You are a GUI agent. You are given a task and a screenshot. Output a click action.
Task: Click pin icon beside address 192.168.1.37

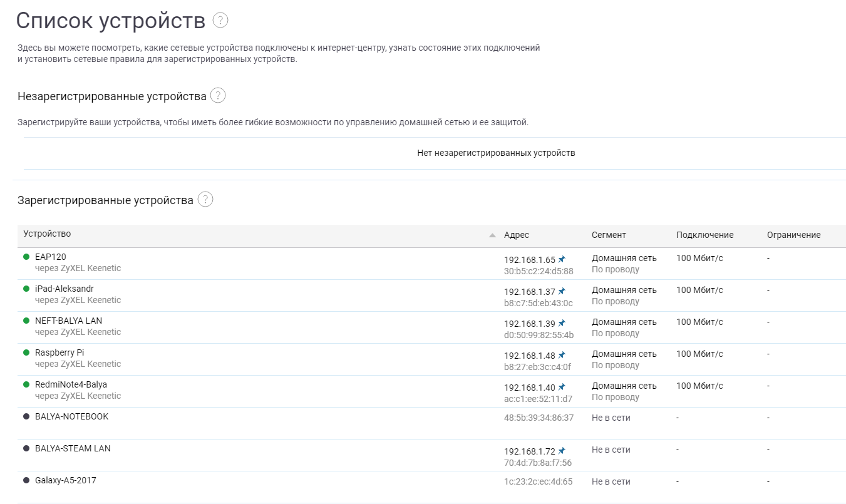click(x=562, y=291)
